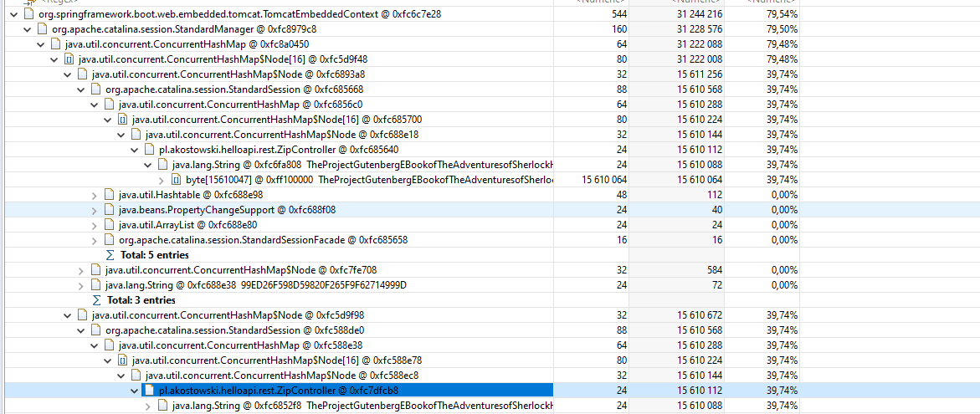Viewport: 980px width, 414px height.
Task: Expand the String @ 0xfc6852f8 node
Action: click(148, 406)
